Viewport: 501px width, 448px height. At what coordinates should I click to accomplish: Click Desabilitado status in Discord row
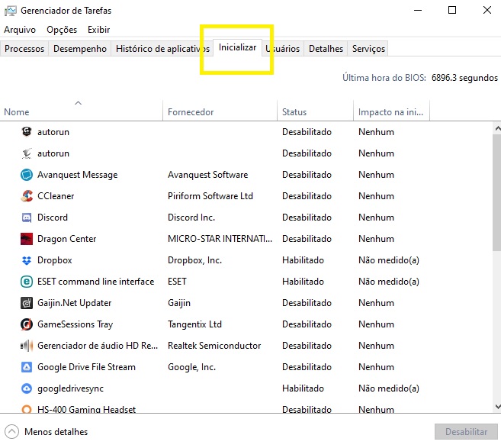[x=307, y=218]
